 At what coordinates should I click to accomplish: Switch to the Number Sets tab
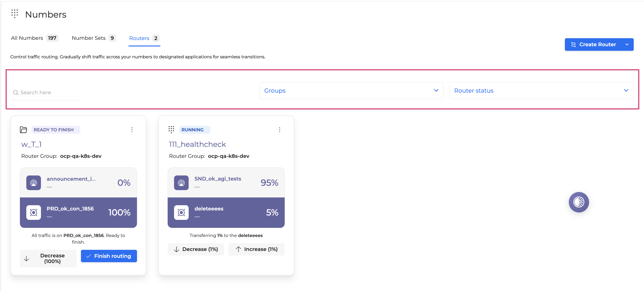pyautogui.click(x=94, y=38)
